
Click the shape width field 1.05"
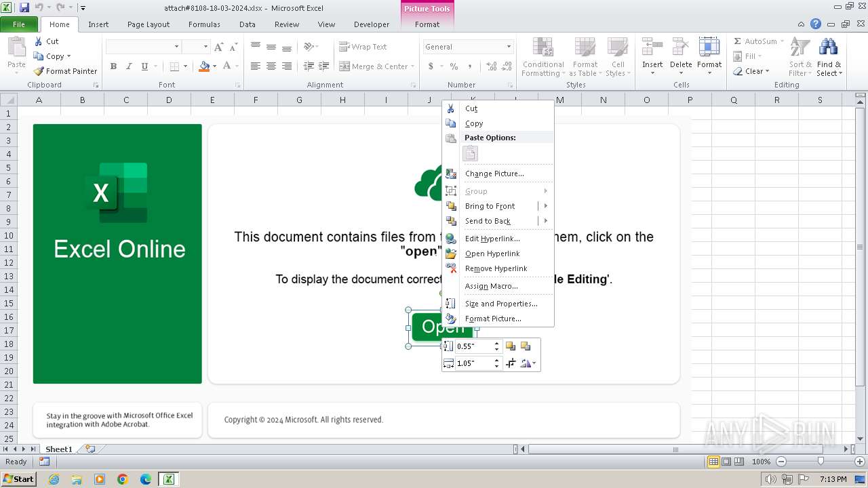pos(474,363)
